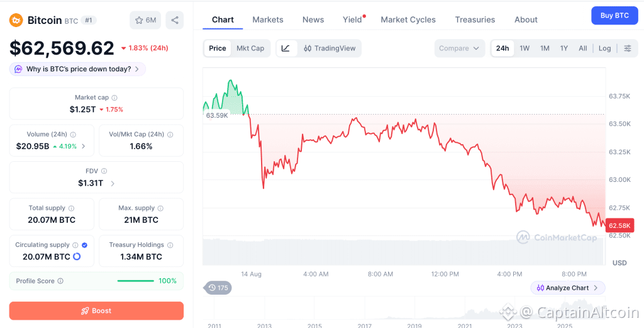Click the rocket icon on Boost

[85, 311]
